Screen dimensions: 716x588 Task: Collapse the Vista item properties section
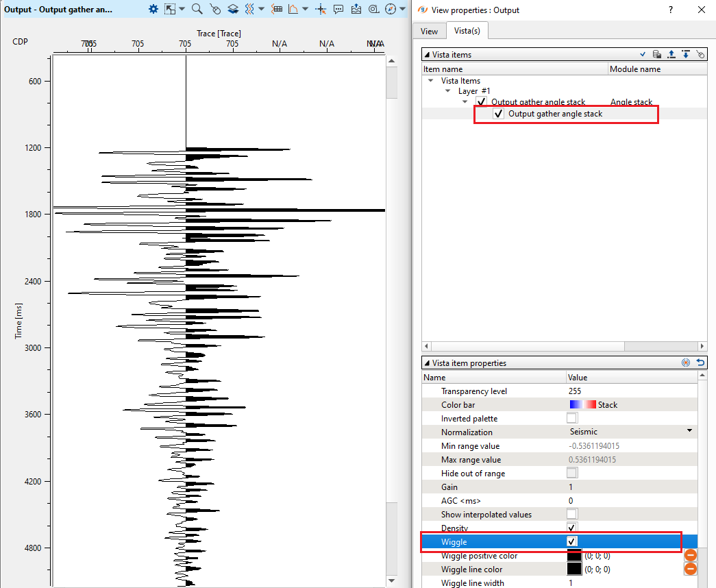(427, 363)
